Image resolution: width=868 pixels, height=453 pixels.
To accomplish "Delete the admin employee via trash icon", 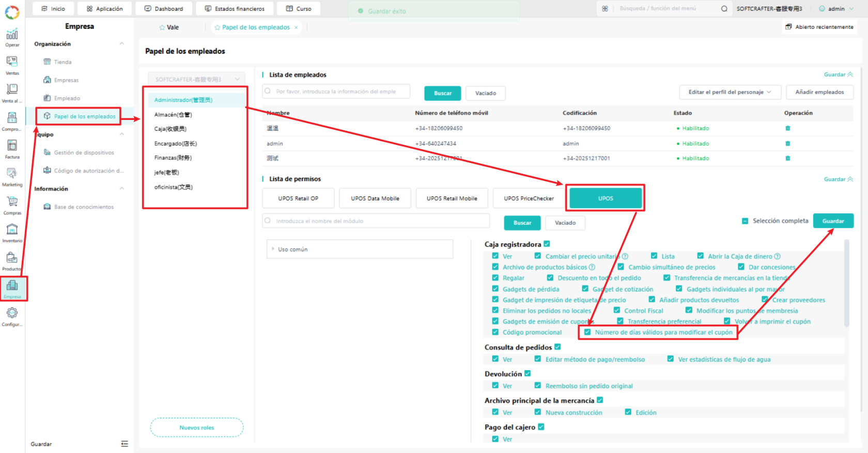I will 787,143.
